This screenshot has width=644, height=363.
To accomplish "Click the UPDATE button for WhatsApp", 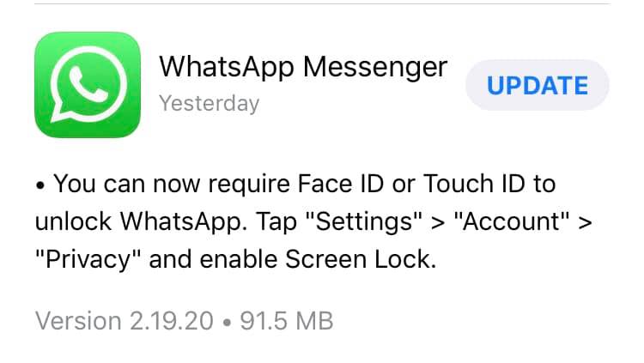I will (x=538, y=85).
